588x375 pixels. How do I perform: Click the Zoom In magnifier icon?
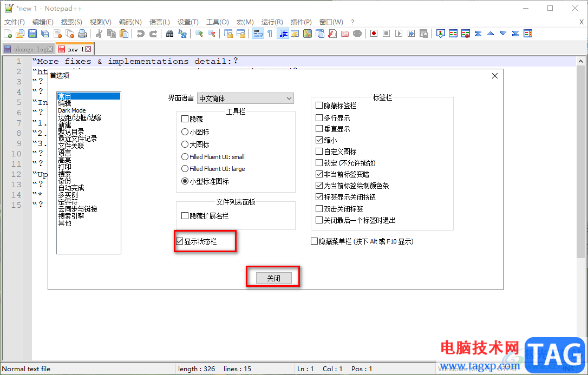199,34
